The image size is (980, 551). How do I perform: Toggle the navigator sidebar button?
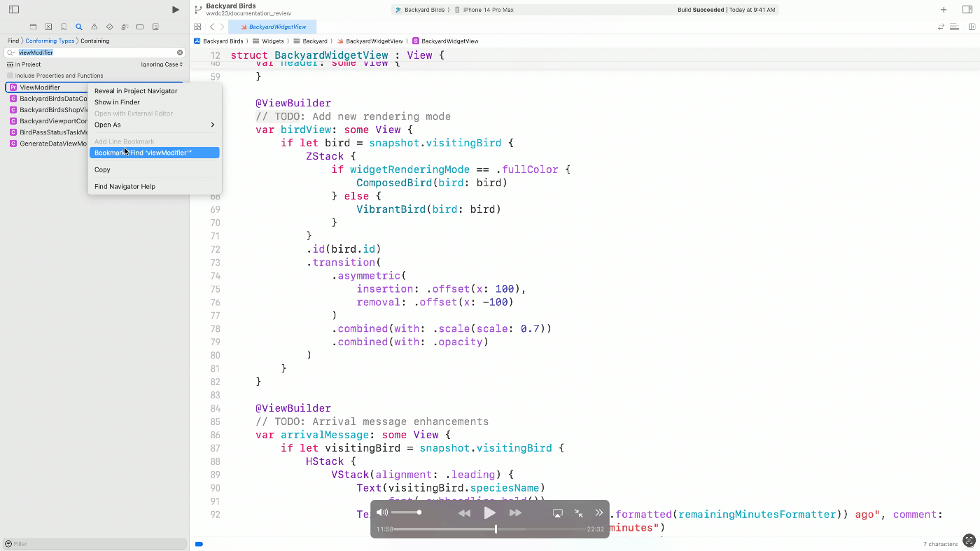pos(14,10)
